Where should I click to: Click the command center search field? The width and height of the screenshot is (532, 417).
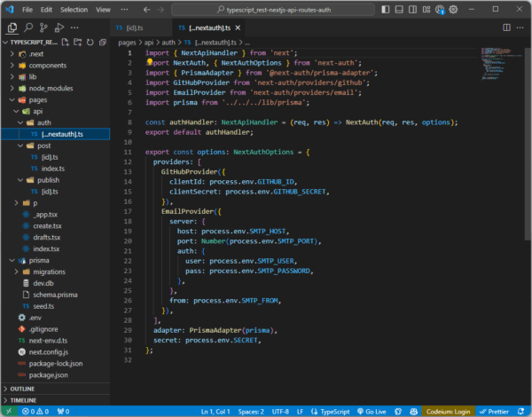point(273,10)
